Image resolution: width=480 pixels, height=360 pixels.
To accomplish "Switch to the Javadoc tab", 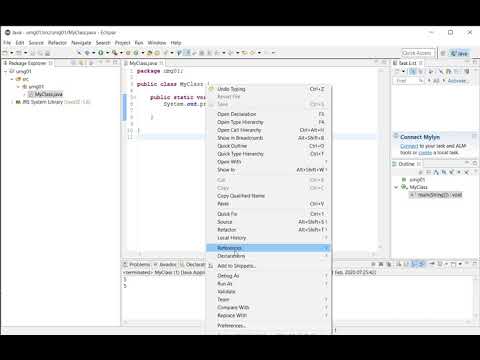I will coord(165,264).
